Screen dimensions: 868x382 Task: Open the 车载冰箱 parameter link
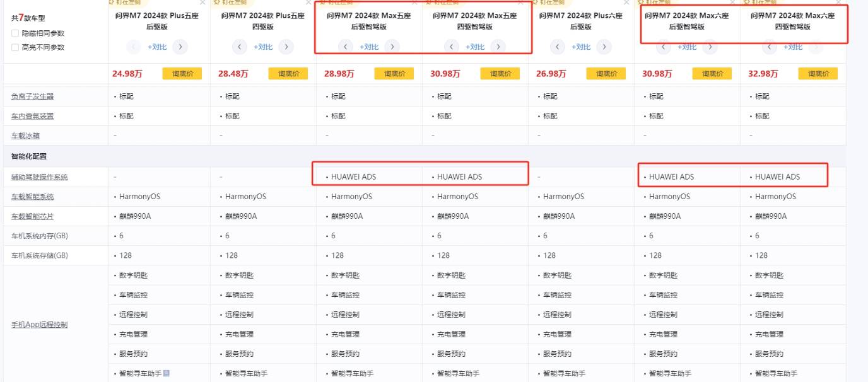[25, 136]
